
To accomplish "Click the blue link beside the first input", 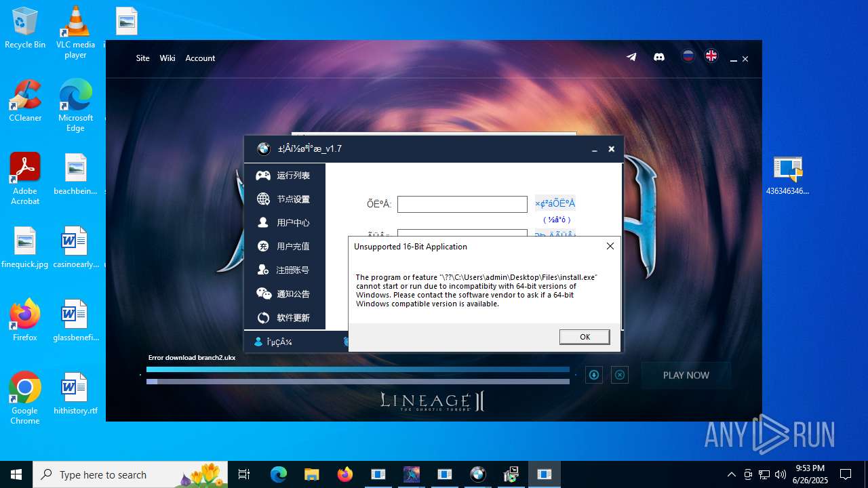I will 555,203.
